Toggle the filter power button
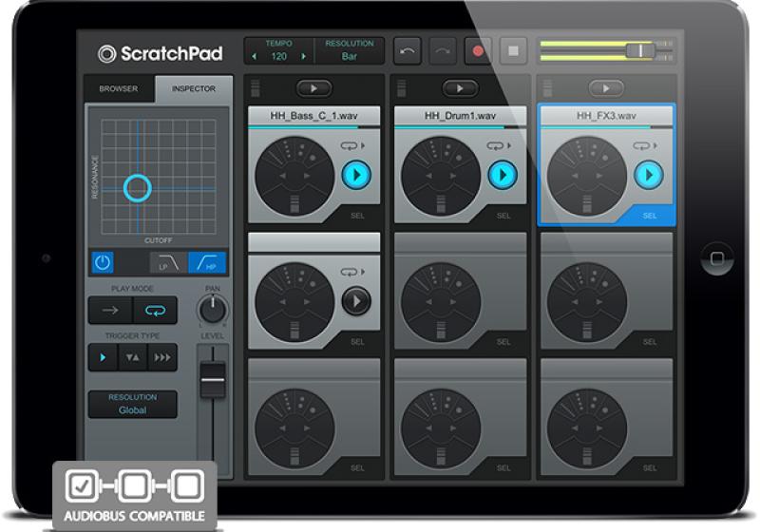 103,263
